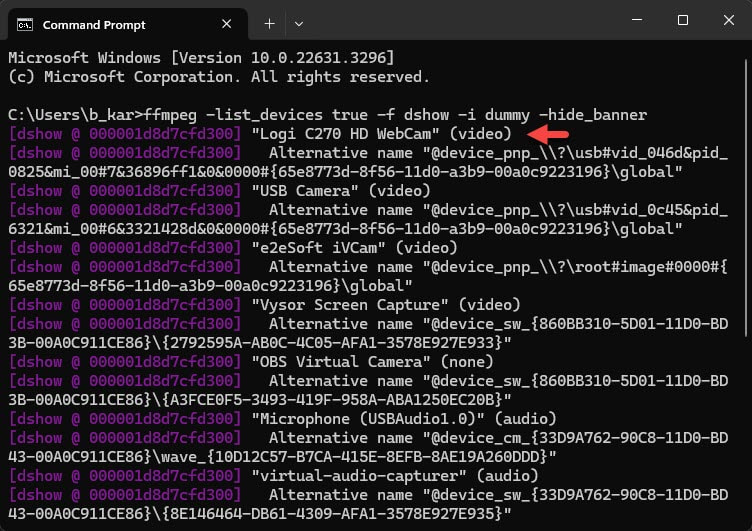
Task: Click the 6321&mi_00 continuation line
Action: (345, 229)
